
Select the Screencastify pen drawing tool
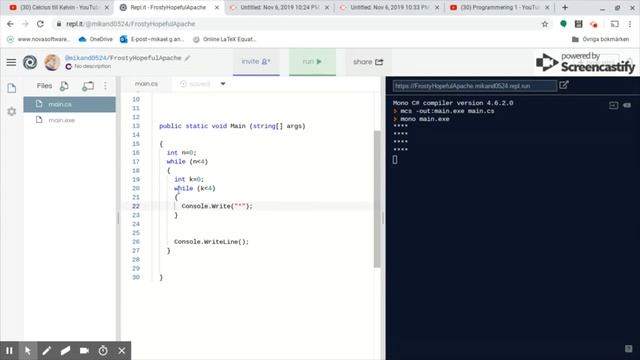click(47, 351)
